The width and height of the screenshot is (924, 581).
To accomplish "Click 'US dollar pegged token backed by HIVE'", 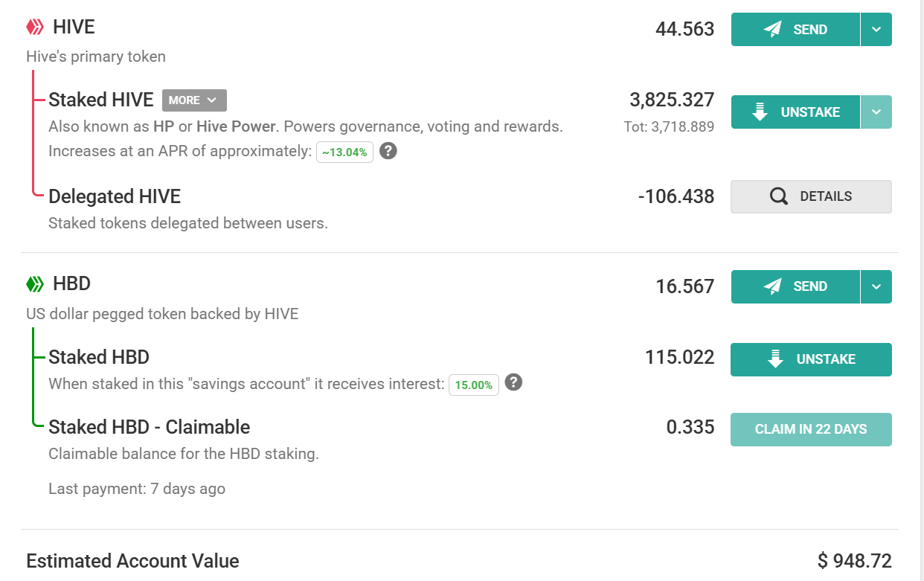I will pyautogui.click(x=162, y=314).
